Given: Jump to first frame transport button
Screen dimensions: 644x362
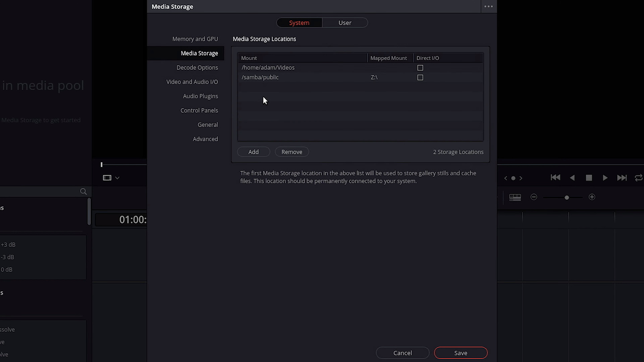Looking at the screenshot, I should [x=555, y=178].
